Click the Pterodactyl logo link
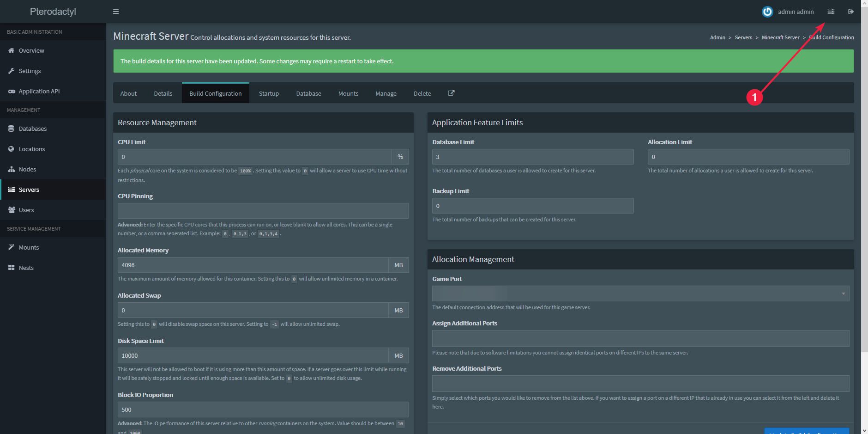This screenshot has height=434, width=868. click(53, 12)
